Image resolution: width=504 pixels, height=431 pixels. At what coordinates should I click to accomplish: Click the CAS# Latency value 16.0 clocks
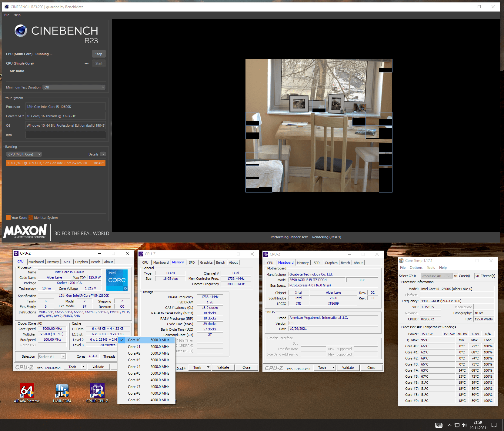tap(210, 308)
